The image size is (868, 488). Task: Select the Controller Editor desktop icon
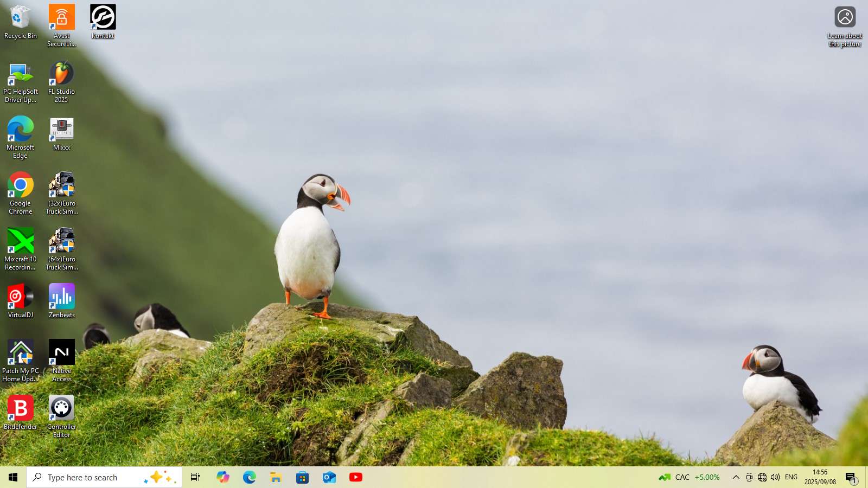tap(61, 409)
